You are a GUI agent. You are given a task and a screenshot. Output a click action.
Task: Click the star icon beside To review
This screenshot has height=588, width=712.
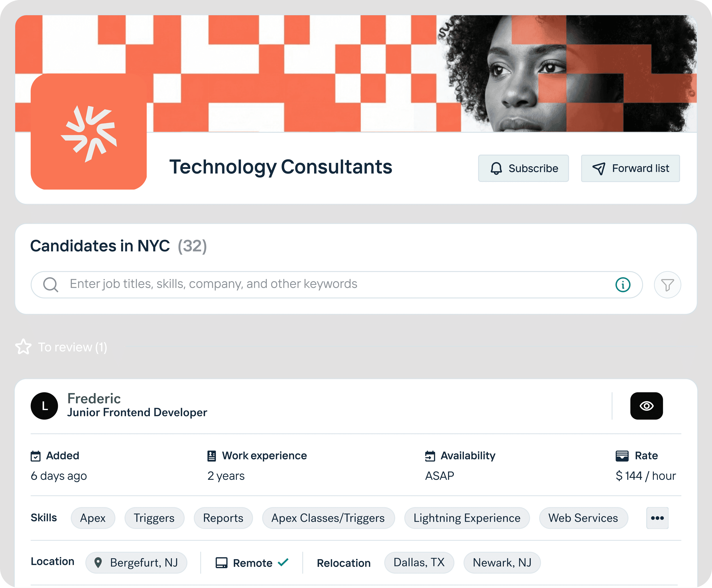click(x=23, y=347)
